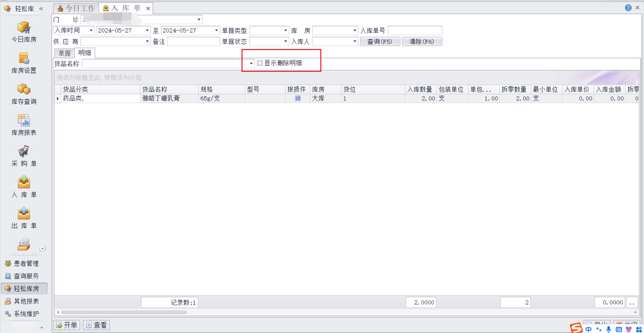The image size is (644, 333).
Task: Expand the 库房 dropdown in filters
Action: 355,31
